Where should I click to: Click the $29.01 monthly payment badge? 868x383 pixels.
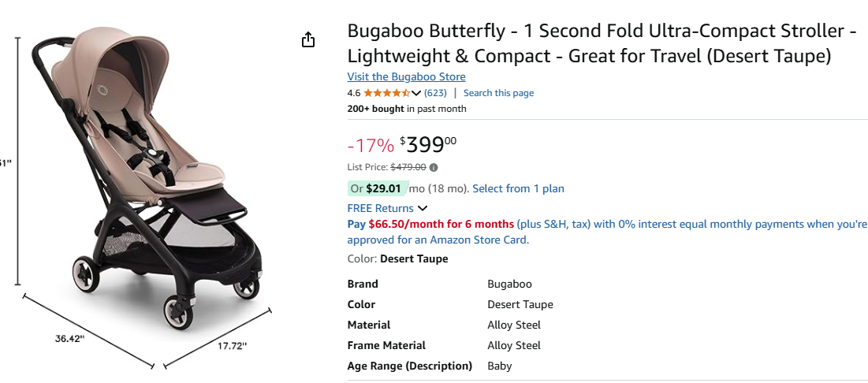point(378,188)
